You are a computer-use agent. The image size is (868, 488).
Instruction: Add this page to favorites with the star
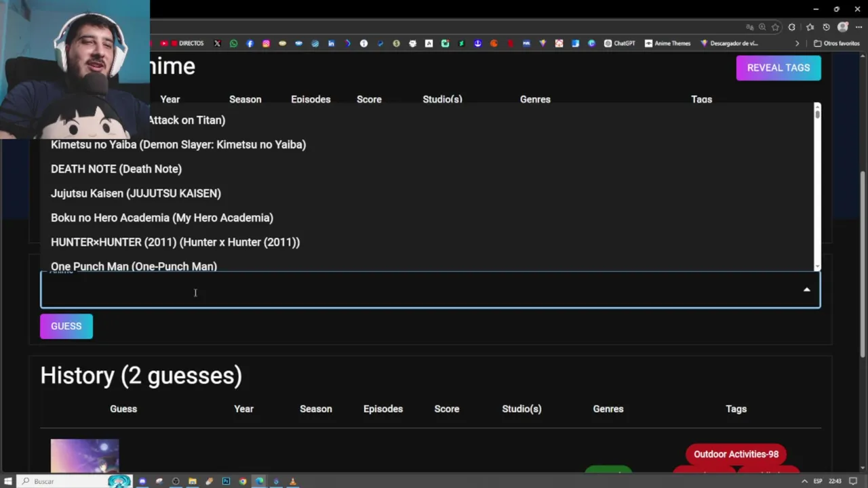pos(775,27)
